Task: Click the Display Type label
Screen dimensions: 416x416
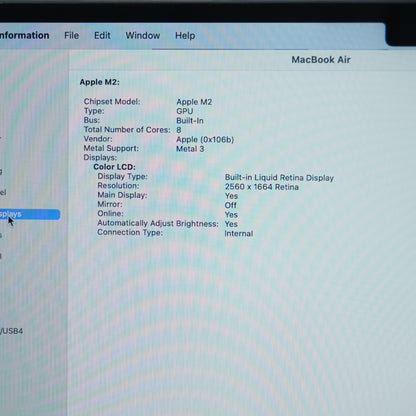Action: click(x=122, y=176)
